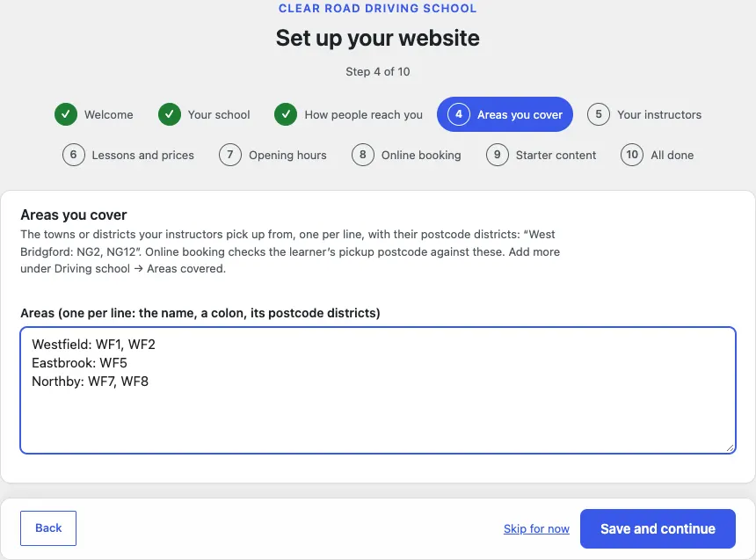Click inside the Areas text box
This screenshot has width=756, height=560.
point(378,390)
